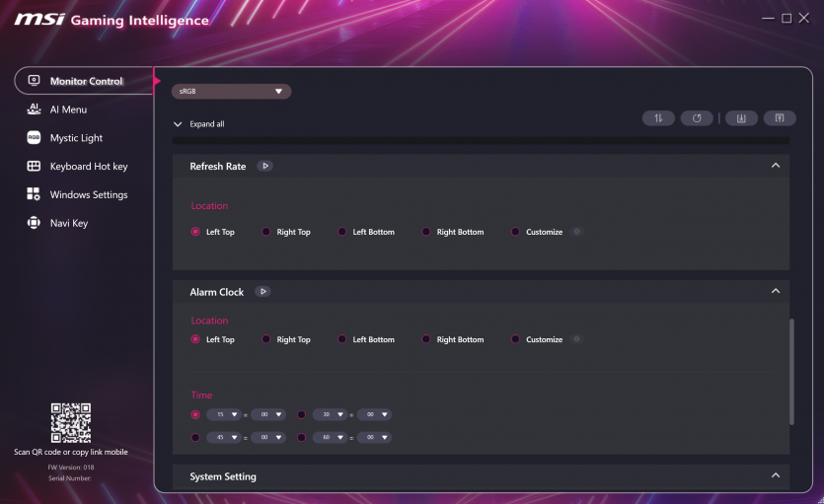
Task: Click the vertical scrollbar in settings panel
Action: (x=791, y=372)
